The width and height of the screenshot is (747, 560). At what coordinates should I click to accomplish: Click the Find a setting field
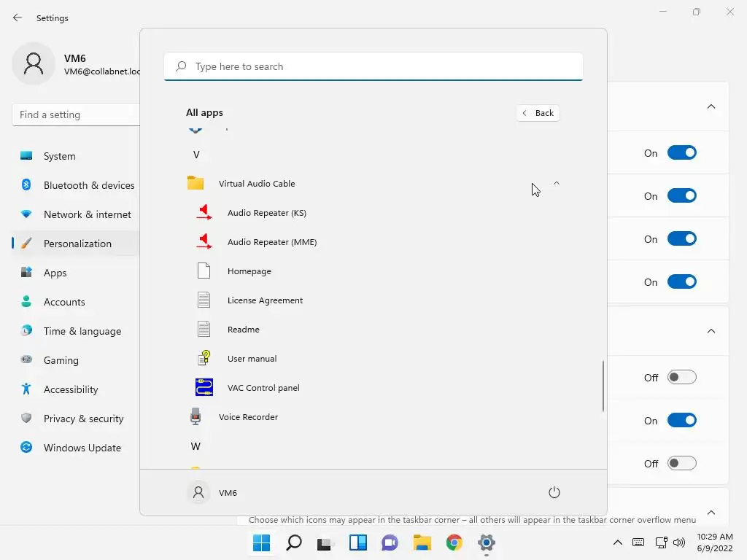click(76, 114)
